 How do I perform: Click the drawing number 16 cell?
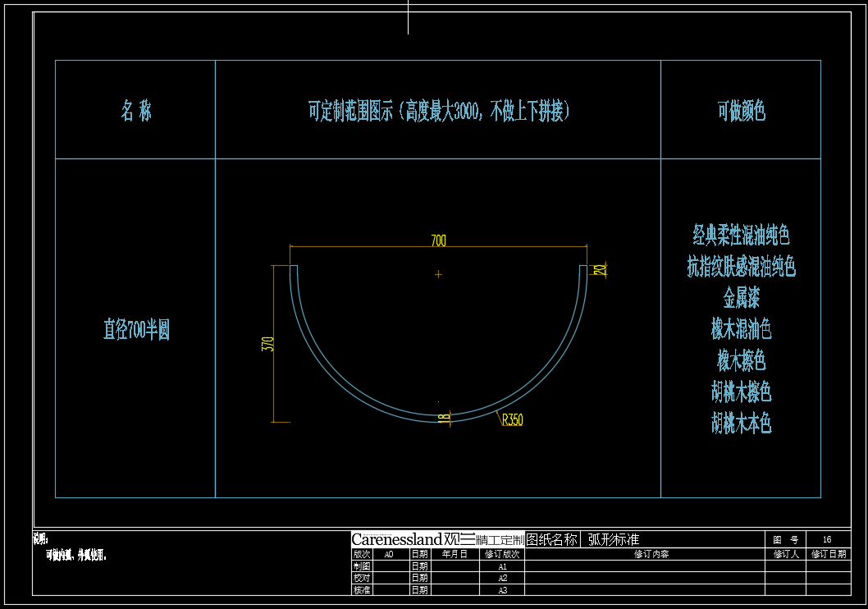827,539
